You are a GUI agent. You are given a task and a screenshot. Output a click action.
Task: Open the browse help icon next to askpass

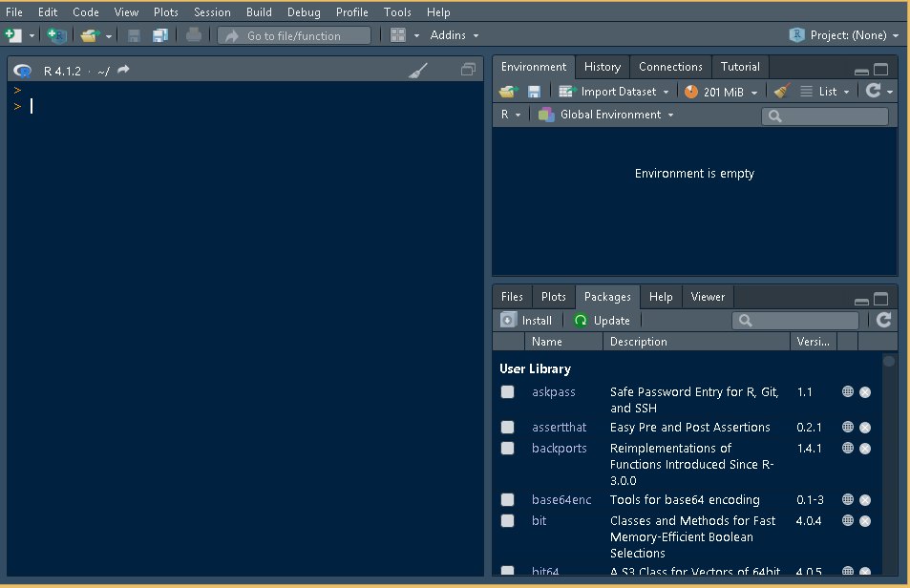pyautogui.click(x=846, y=392)
